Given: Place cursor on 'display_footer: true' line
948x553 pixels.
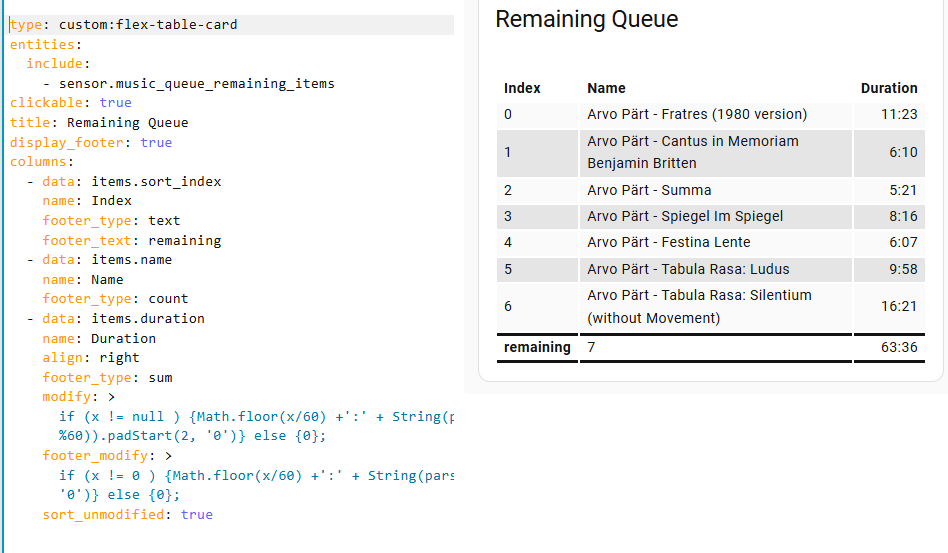Looking at the screenshot, I should click(x=91, y=142).
